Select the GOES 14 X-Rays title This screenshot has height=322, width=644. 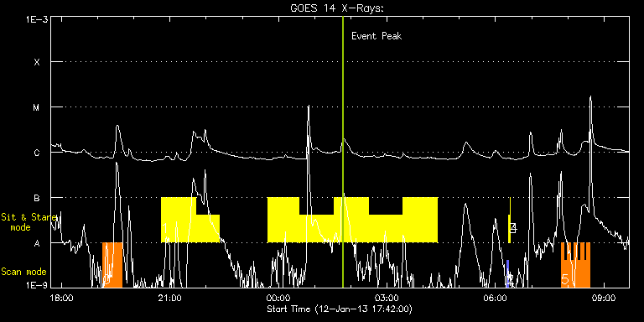(337, 8)
